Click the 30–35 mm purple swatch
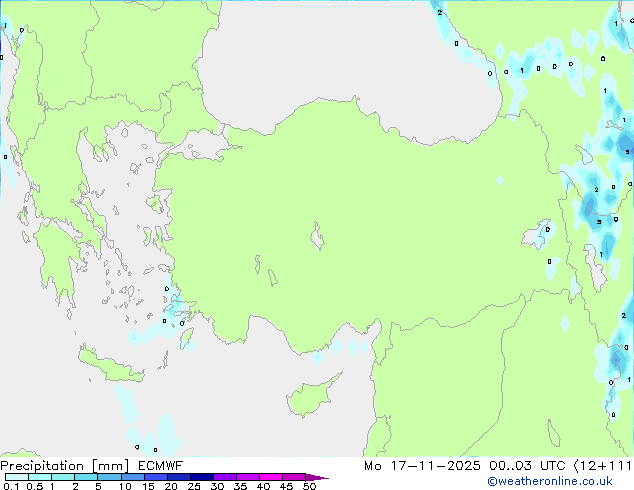Viewport: 634px width, 490px height. 225,477
